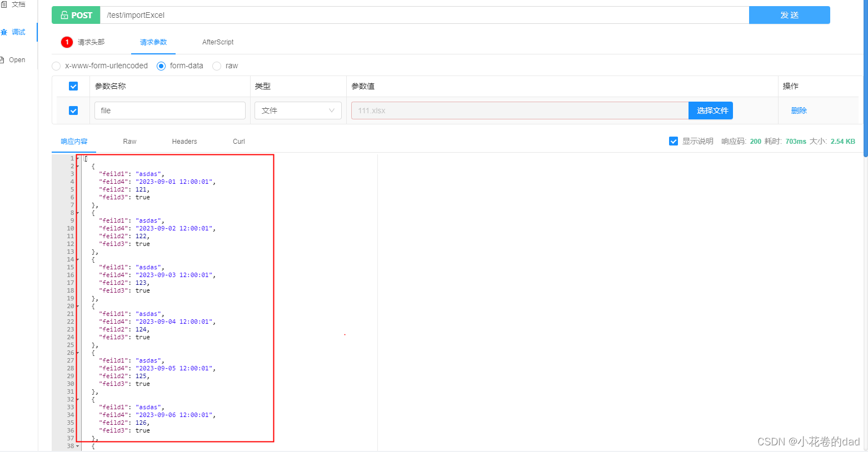Click the feild2 value 123
Image resolution: width=868 pixels, height=452 pixels.
[x=141, y=283]
